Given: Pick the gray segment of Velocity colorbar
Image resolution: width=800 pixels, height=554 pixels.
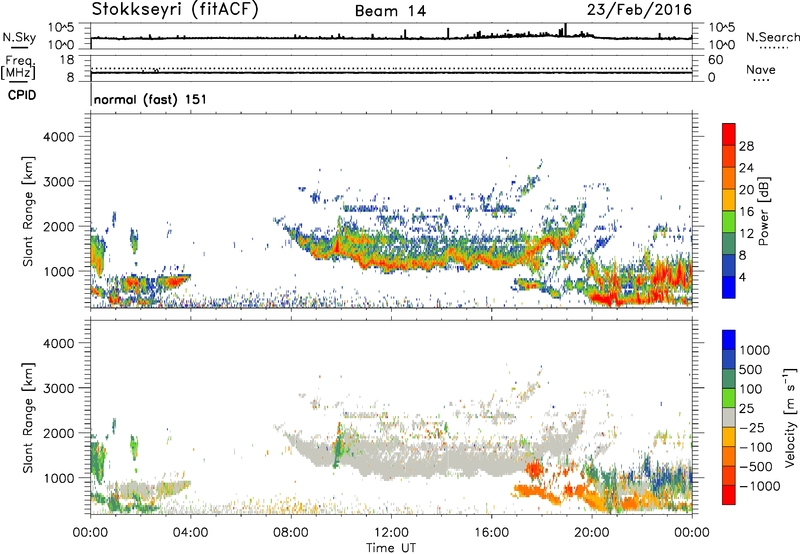Looking at the screenshot, I should [729, 418].
